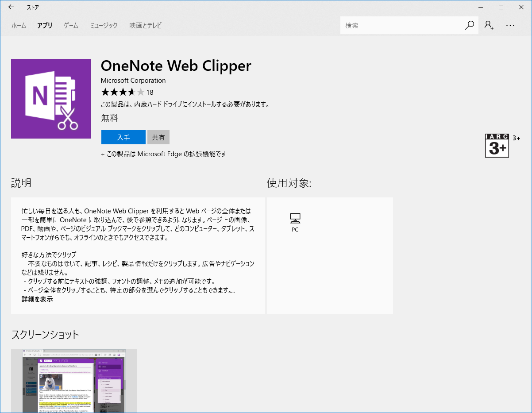Click the user account icon

tap(489, 25)
